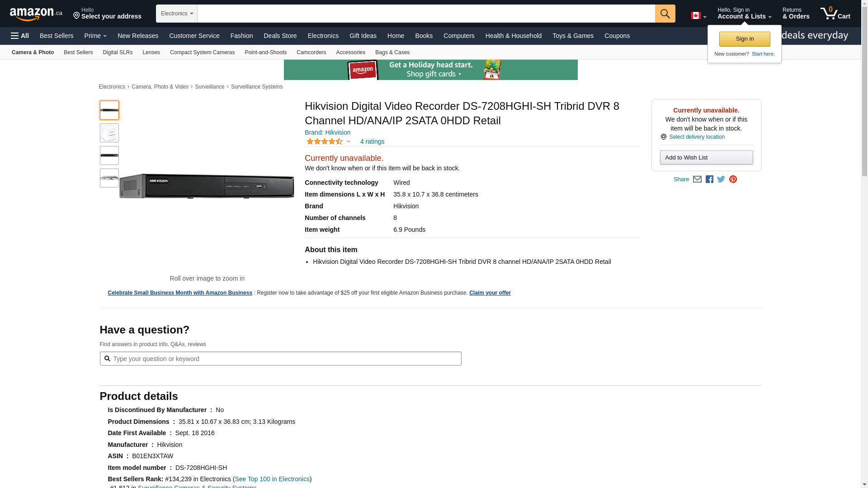The image size is (868, 488).
Task: Share product on Pinterest icon
Action: pyautogui.click(x=733, y=179)
